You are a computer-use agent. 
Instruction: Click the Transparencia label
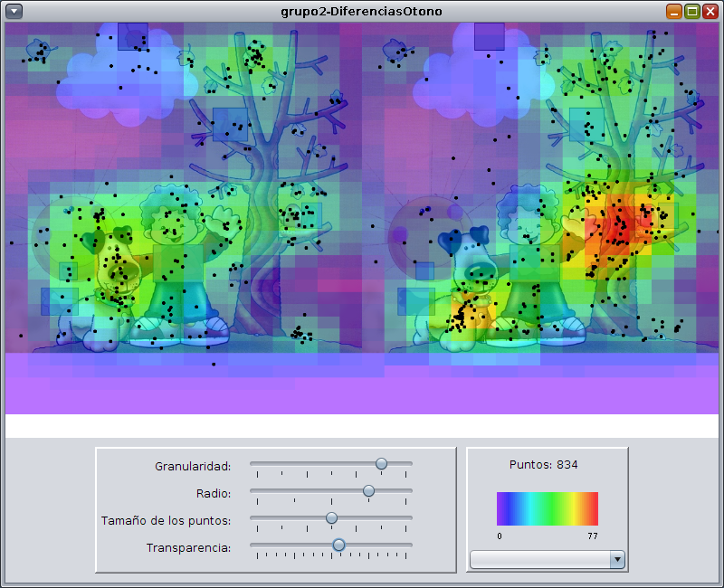(x=188, y=548)
